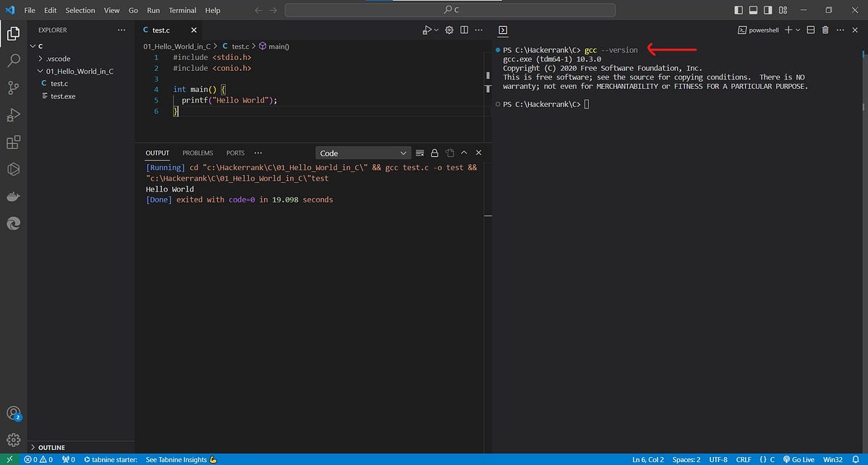
Task: Switch to the PROBLEMS panel tab
Action: (197, 153)
